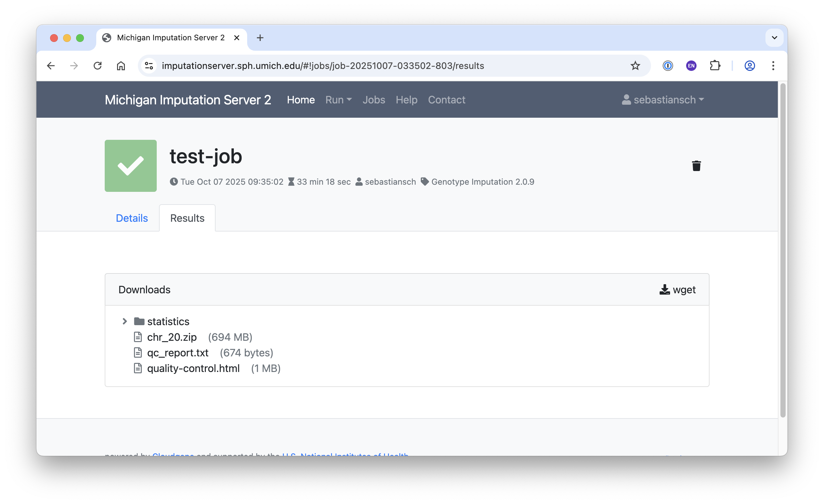Open the sebastiansch user menu

point(663,100)
